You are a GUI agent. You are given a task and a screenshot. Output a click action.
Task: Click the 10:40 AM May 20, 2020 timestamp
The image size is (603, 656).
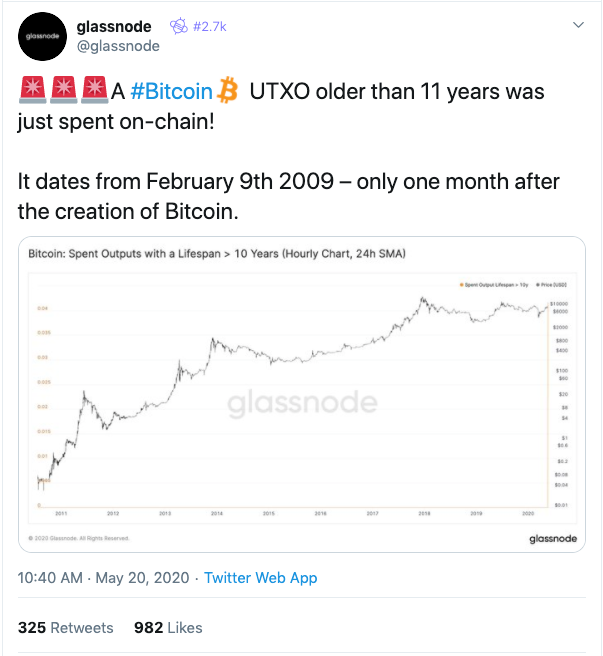(x=103, y=578)
